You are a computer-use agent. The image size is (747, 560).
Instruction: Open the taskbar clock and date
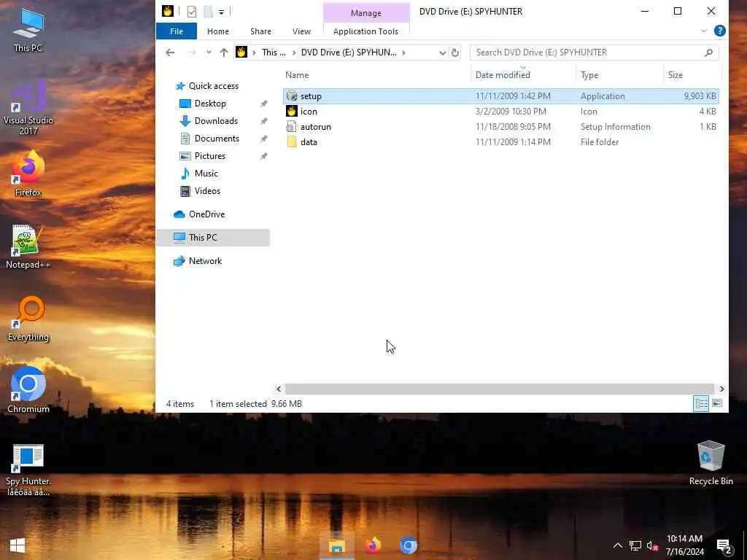click(x=684, y=545)
